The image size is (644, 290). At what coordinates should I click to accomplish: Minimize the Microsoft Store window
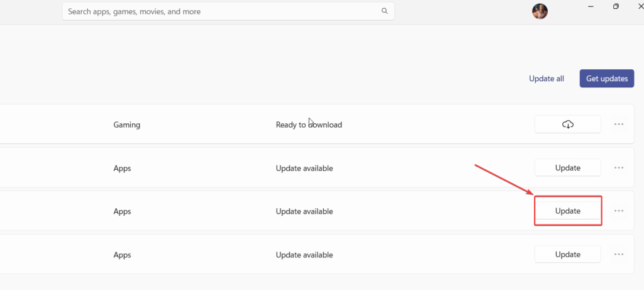(x=590, y=6)
